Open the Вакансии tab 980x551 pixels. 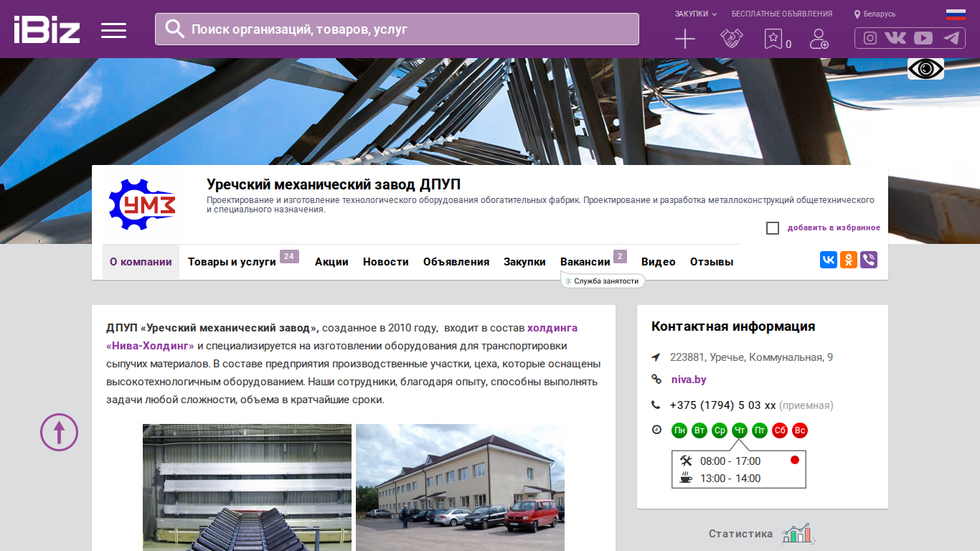click(585, 262)
